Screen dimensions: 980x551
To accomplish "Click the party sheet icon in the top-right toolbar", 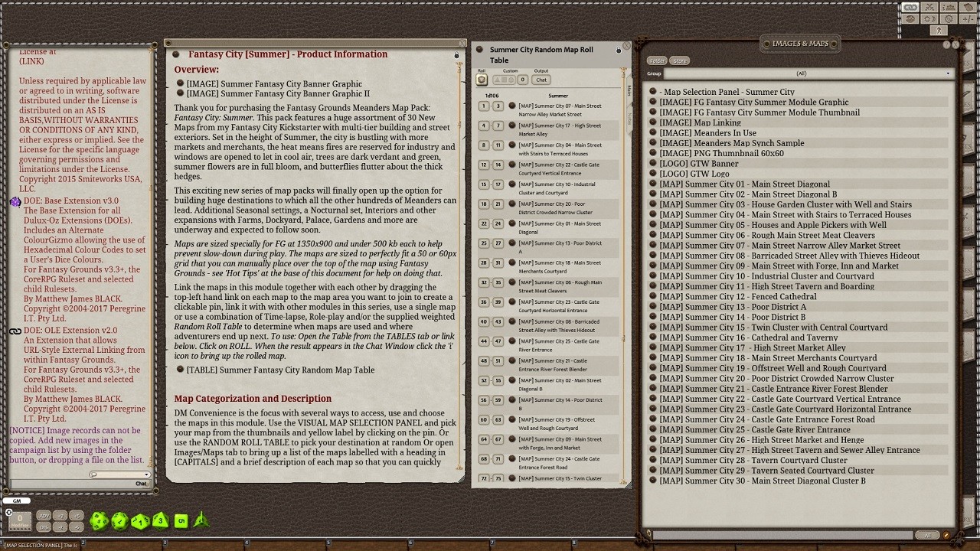I will click(x=948, y=7).
